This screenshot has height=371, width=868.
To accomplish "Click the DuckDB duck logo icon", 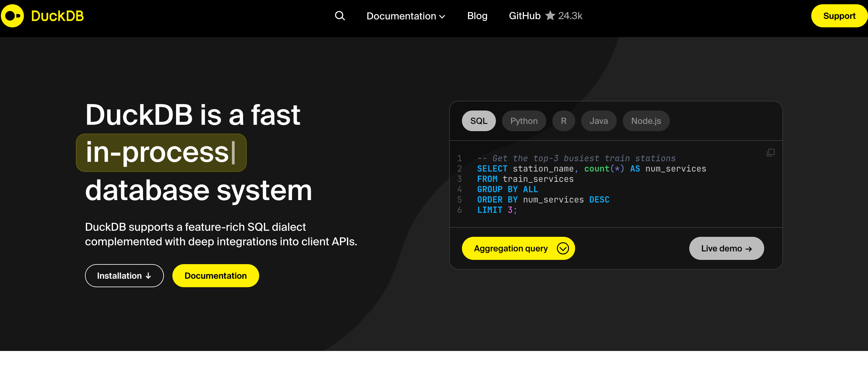I will coord(12,16).
